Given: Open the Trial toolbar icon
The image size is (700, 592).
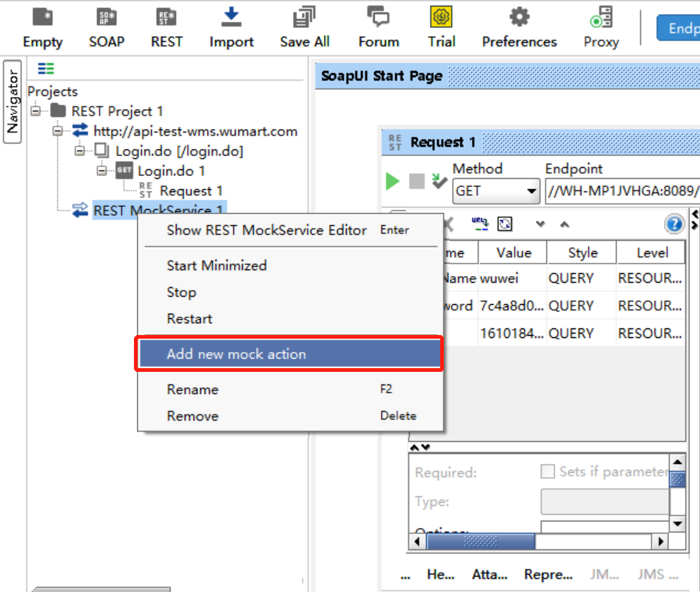Looking at the screenshot, I should pos(441,28).
